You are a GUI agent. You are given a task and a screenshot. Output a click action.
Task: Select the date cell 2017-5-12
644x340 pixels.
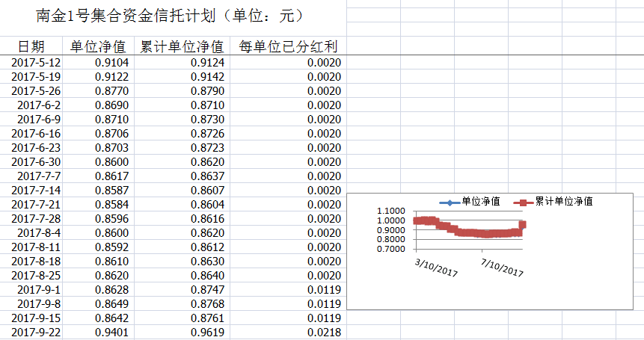(36, 62)
